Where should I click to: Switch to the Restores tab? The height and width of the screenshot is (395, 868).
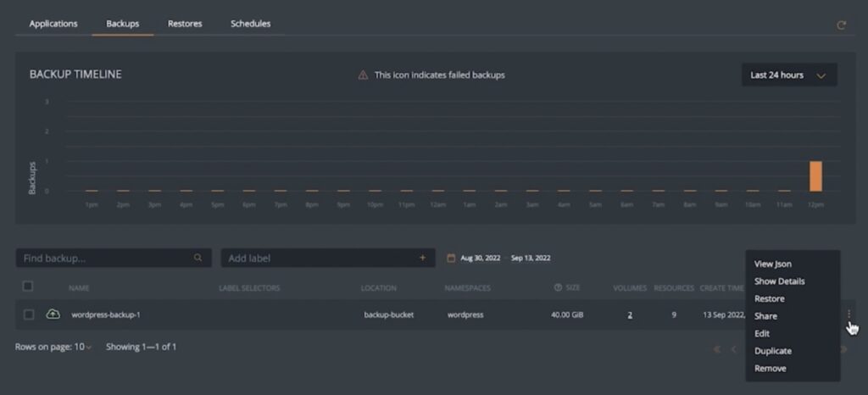tap(185, 24)
